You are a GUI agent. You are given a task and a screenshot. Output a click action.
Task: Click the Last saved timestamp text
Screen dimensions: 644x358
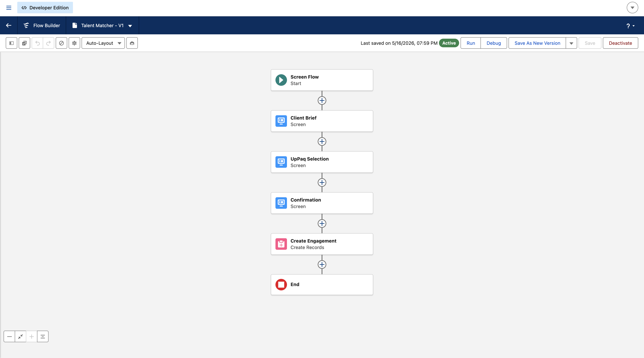pyautogui.click(x=399, y=43)
